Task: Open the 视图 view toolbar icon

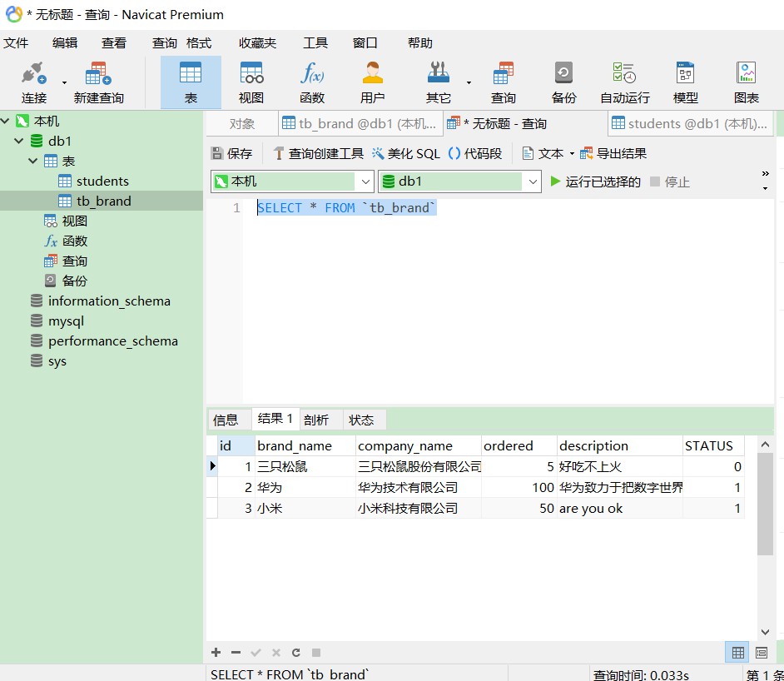Action: click(251, 82)
